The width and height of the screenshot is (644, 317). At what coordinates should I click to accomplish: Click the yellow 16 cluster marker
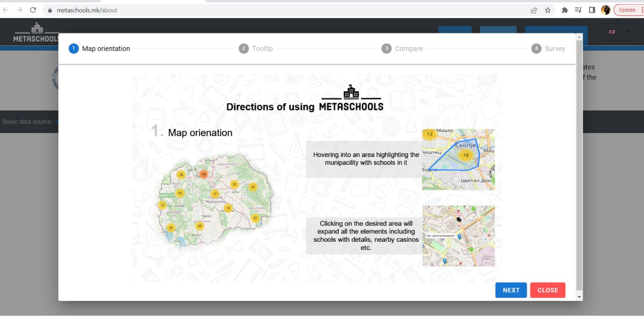pyautogui.click(x=228, y=208)
